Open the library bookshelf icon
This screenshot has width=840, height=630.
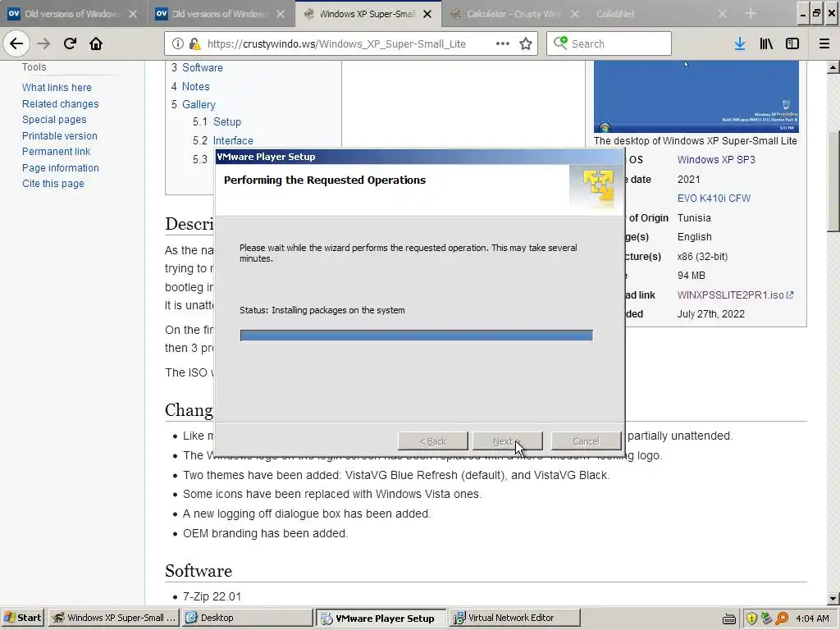(x=766, y=43)
